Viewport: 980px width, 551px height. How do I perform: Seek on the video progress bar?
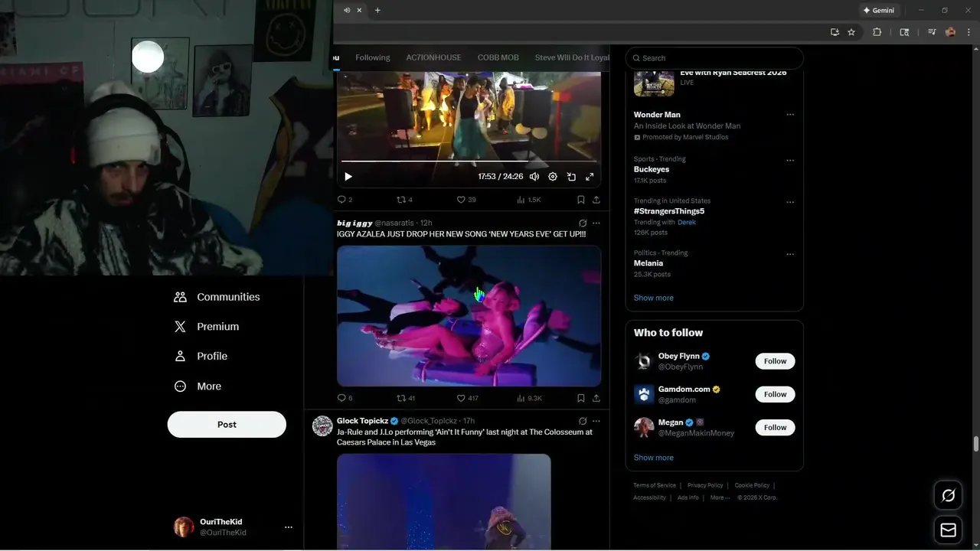pos(469,161)
